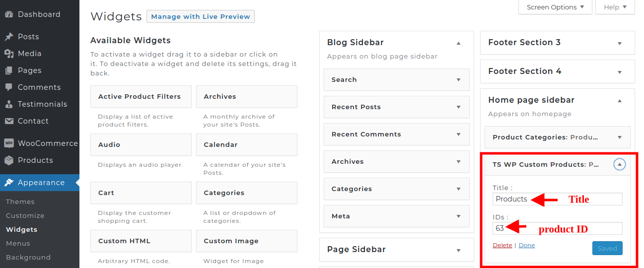Expand the Recent Posts widget
Viewport: 644px width, 268px height.
(x=458, y=107)
